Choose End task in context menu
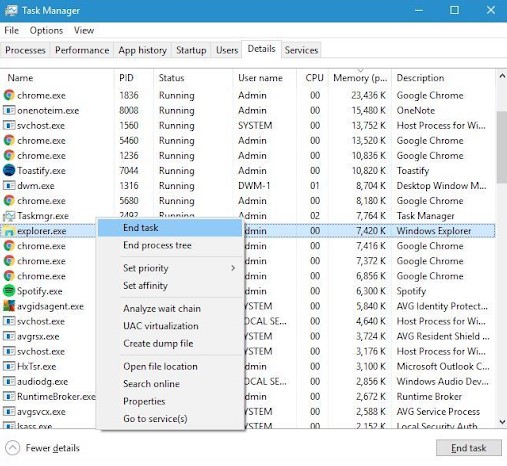The image size is (507, 466). pos(170,228)
